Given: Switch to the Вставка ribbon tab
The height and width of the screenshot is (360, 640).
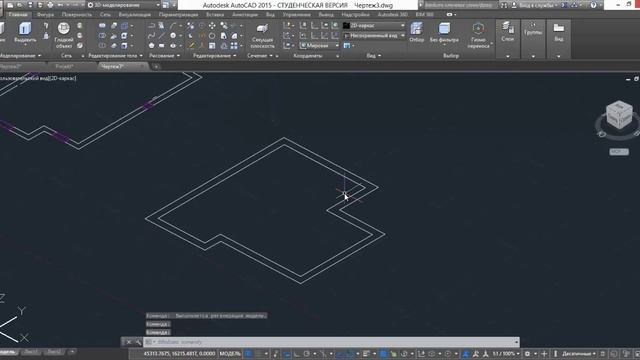Looking at the screenshot, I should tap(215, 15).
